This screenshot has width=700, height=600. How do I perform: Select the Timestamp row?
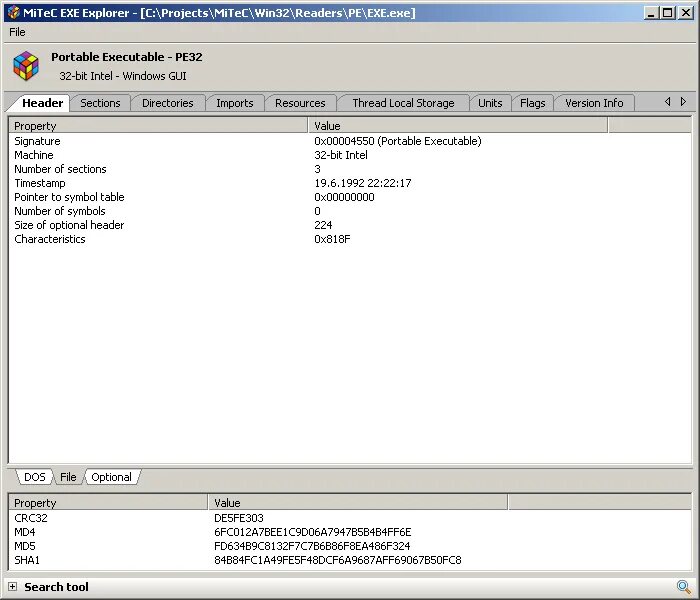350,183
